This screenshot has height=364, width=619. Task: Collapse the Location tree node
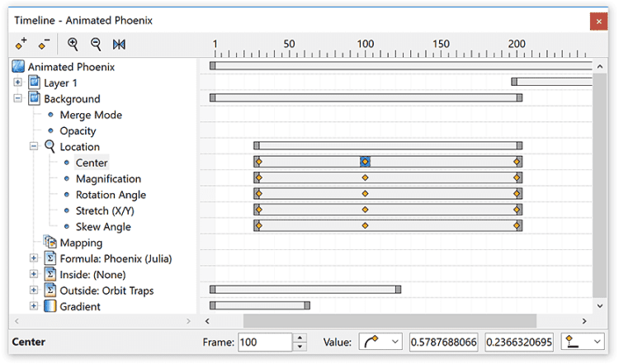coord(34,146)
